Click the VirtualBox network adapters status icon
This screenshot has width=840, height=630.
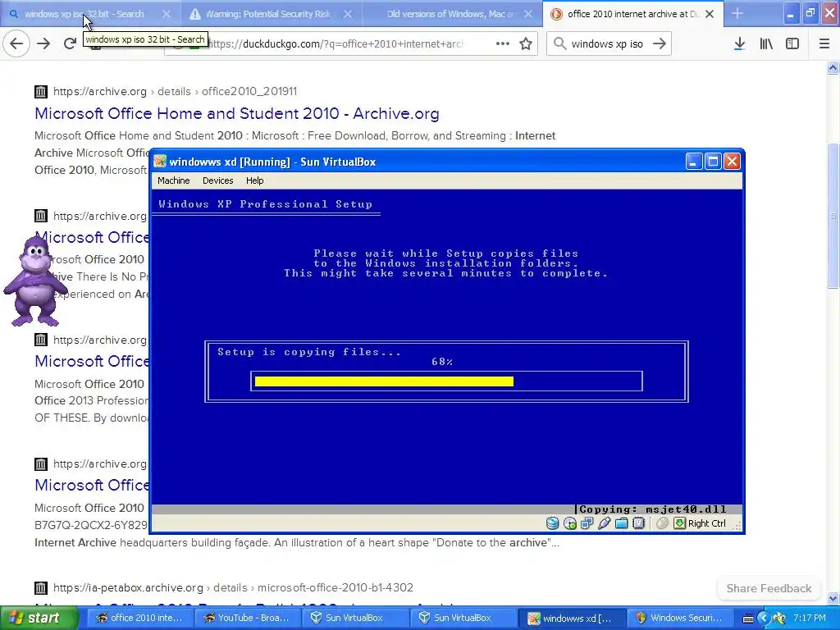pyautogui.click(x=587, y=523)
